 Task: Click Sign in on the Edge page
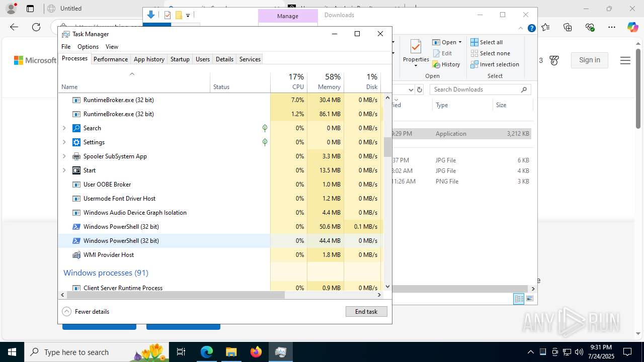point(589,60)
